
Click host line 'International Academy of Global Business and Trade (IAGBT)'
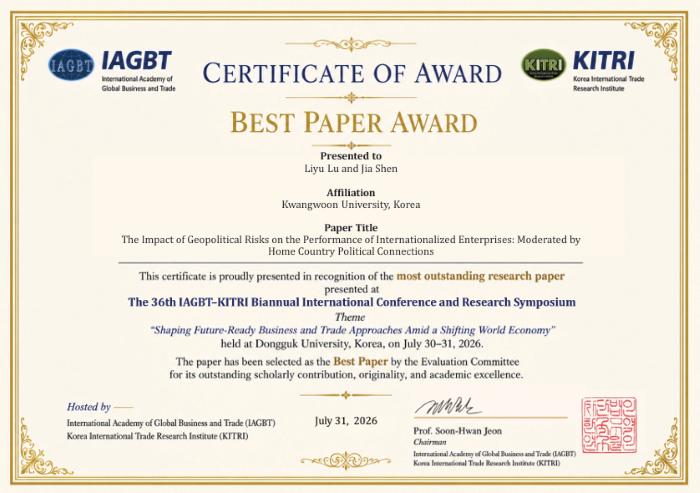click(x=171, y=423)
